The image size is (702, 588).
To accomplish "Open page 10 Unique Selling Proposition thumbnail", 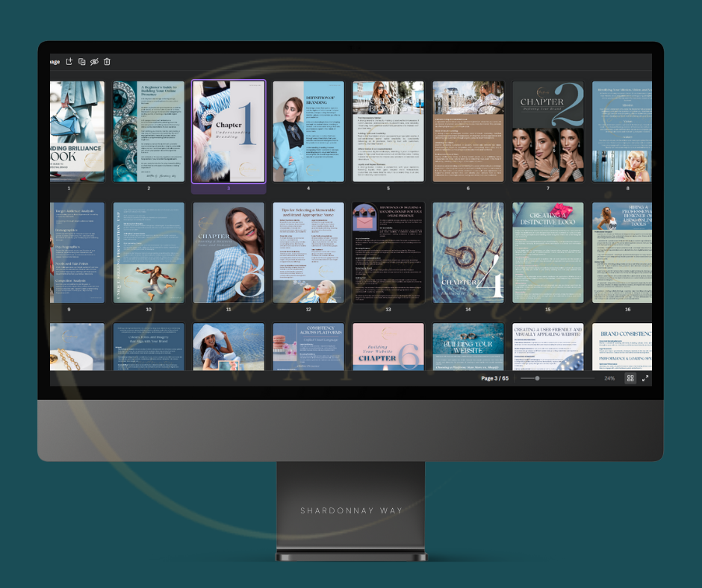I will pyautogui.click(x=149, y=252).
